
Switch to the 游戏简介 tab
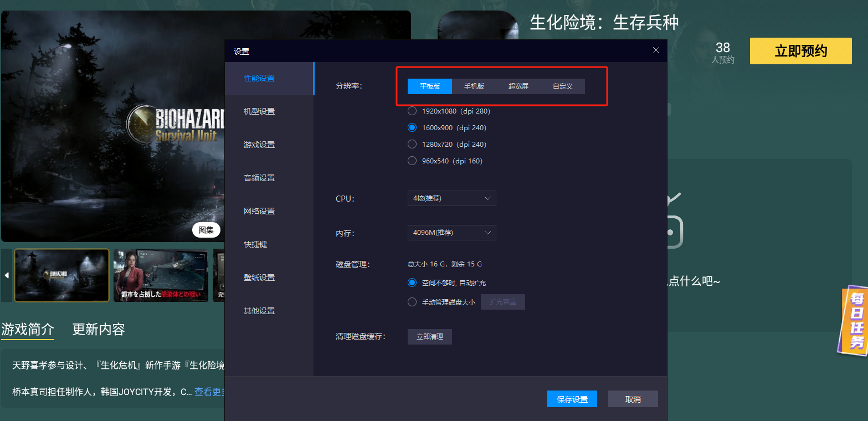(x=28, y=329)
